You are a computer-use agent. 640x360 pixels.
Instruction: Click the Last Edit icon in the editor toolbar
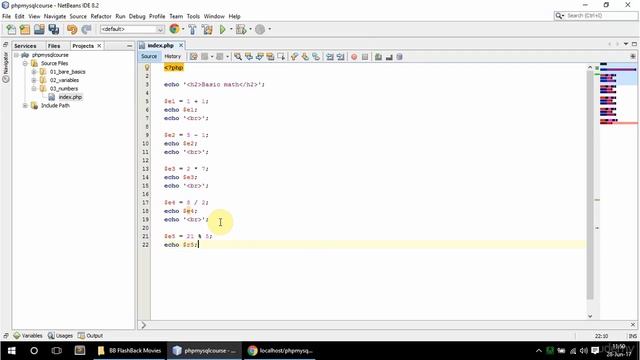193,57
